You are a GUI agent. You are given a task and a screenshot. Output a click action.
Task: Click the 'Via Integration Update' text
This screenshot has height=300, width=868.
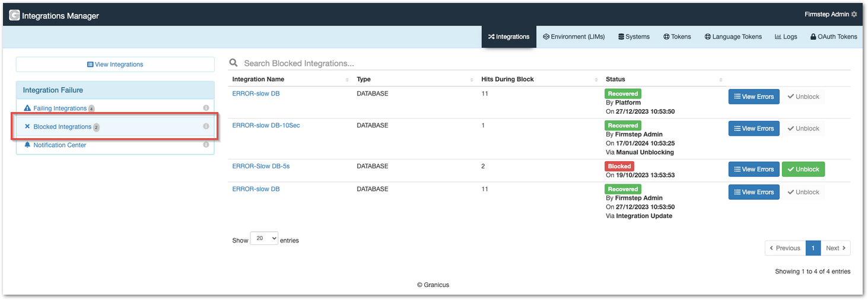(x=639, y=216)
